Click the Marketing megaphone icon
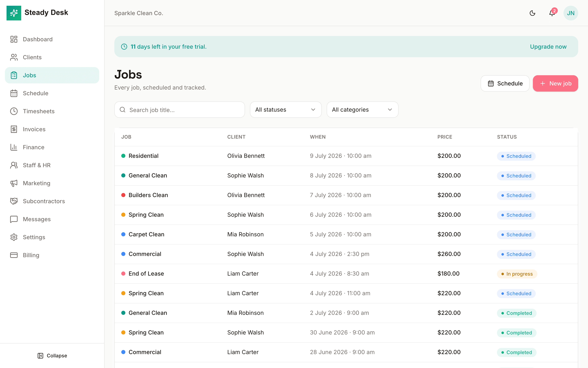 click(14, 183)
